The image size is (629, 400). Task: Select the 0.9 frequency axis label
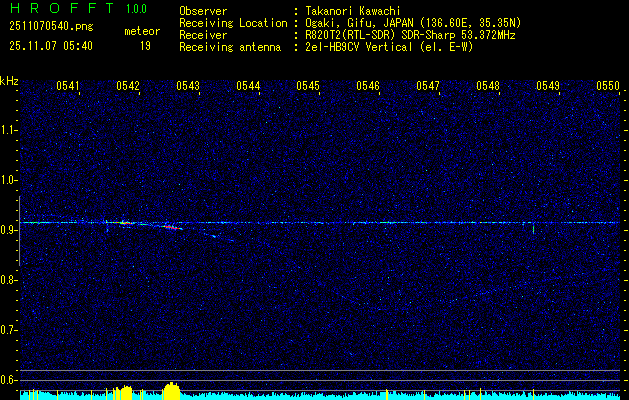9,230
